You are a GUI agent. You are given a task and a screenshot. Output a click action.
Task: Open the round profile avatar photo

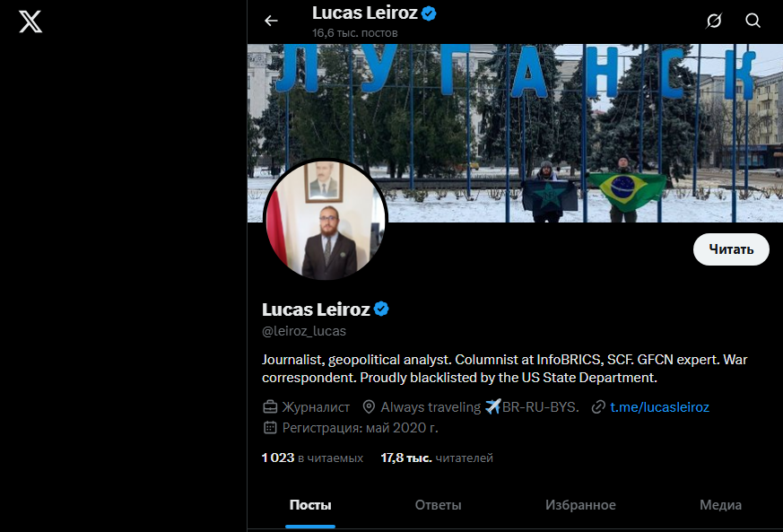[x=326, y=220]
